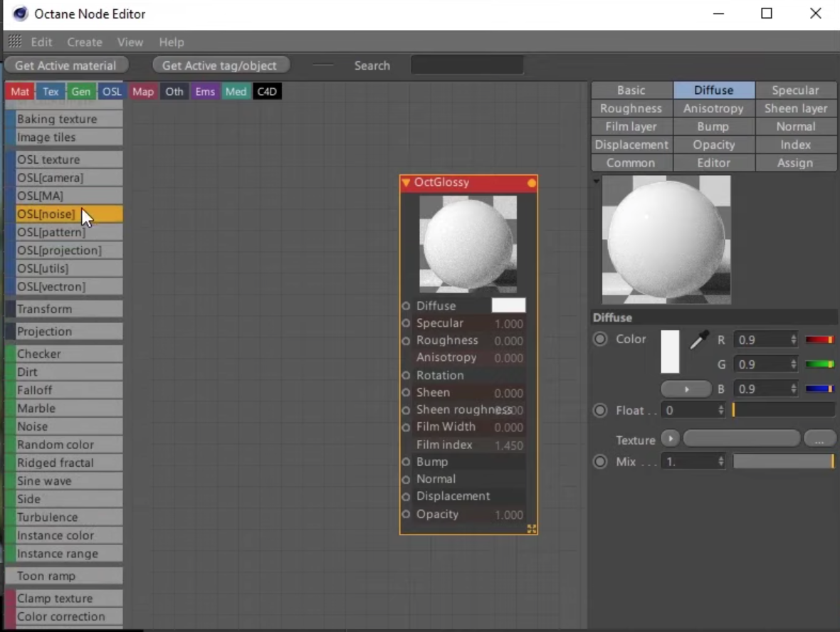Click the Float value stepper arrows
Image resolution: width=840 pixels, height=632 pixels.
721,410
